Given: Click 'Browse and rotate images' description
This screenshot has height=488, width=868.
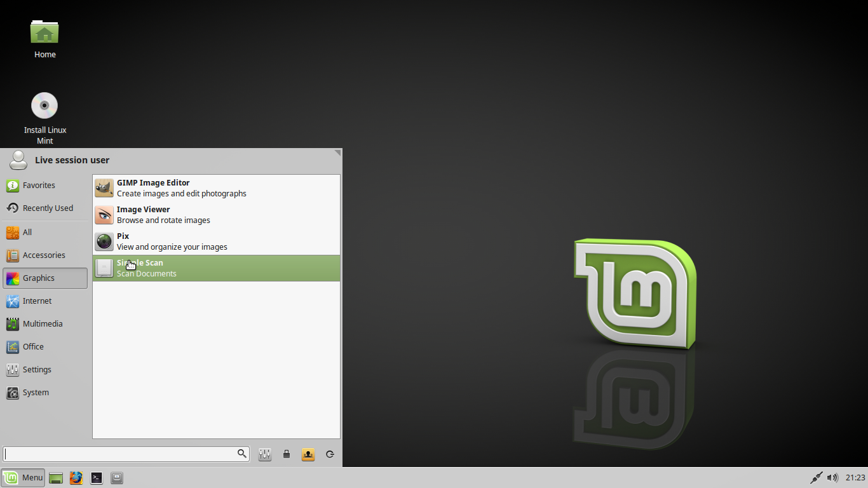Looking at the screenshot, I should pos(163,220).
